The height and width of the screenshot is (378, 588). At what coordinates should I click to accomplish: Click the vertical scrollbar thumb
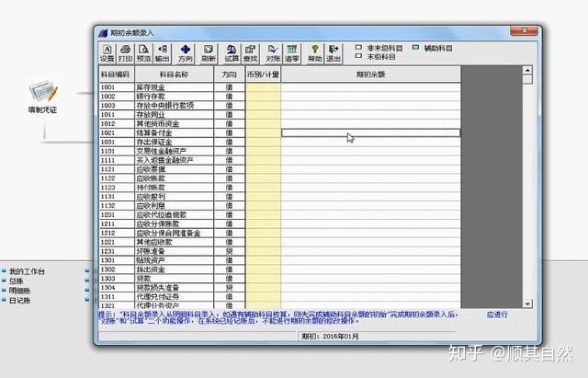pos(527,79)
